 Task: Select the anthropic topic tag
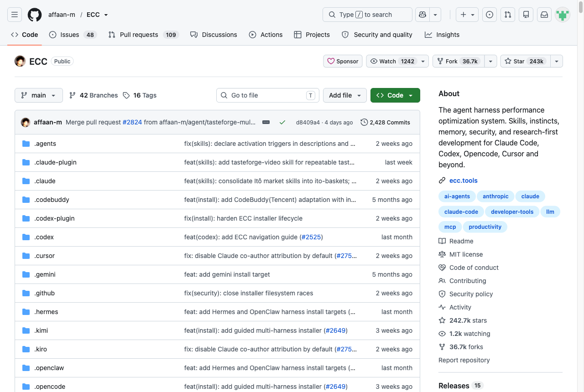pyautogui.click(x=495, y=196)
